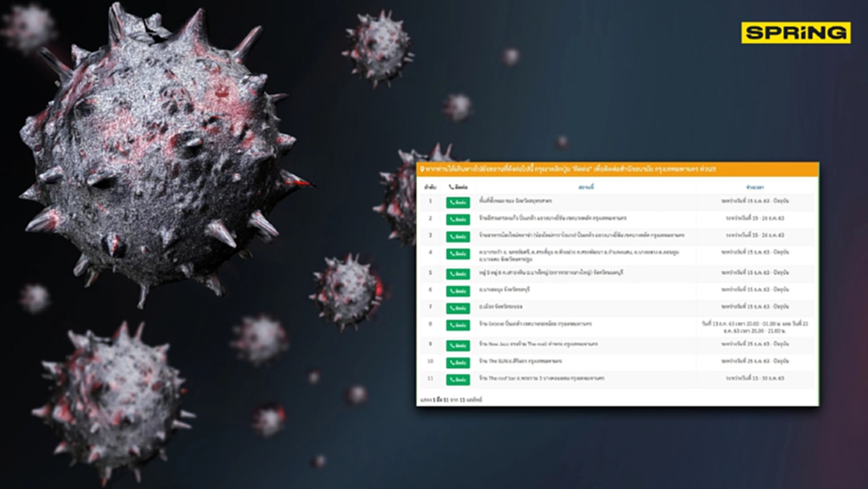Click the two-line location text in row 4
This screenshot has height=489, width=868.
[x=579, y=255]
